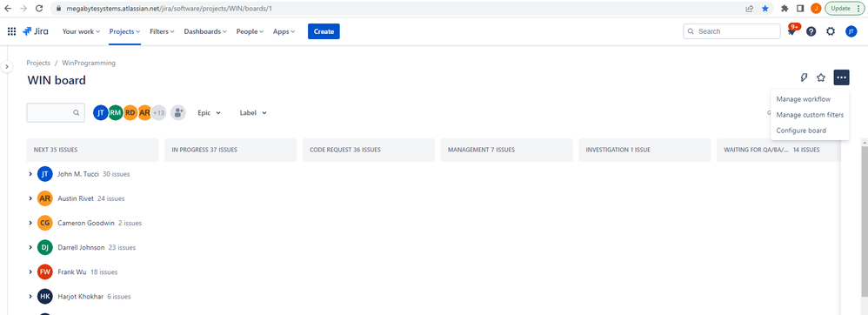The image size is (868, 315).
Task: Expand Darrell Johnson swimlane
Action: tap(30, 247)
